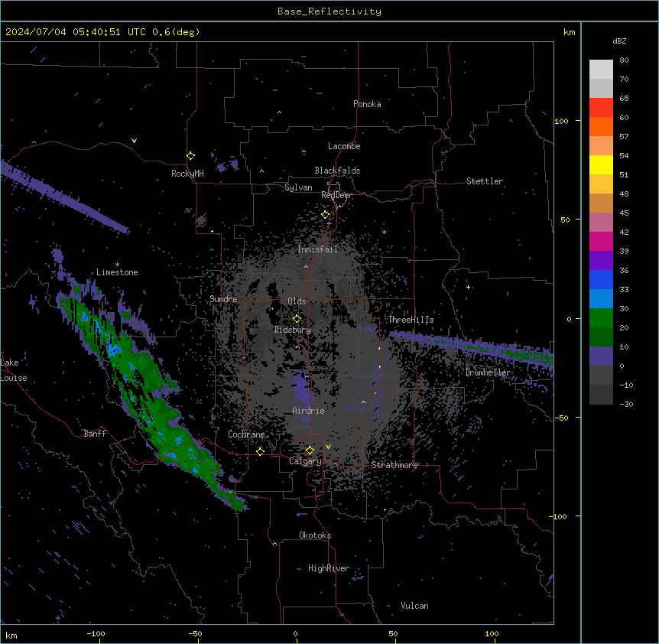Click the Sylvan label
Image resolution: width=659 pixels, height=644 pixels.
(298, 187)
